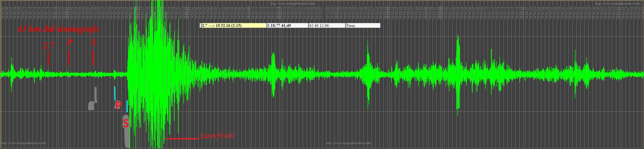Click the coordinates field '42.46 12.66'

click(327, 26)
